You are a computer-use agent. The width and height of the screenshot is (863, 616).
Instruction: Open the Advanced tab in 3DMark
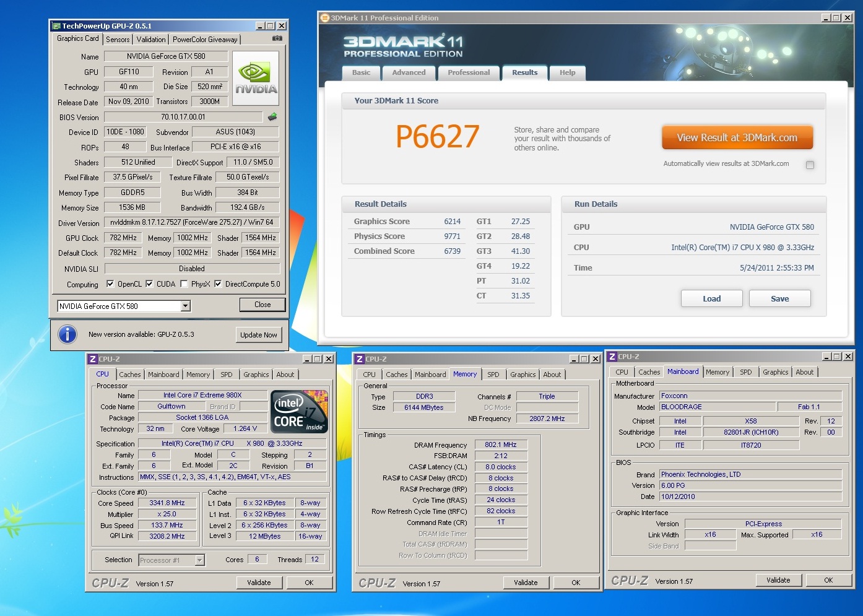tap(409, 72)
